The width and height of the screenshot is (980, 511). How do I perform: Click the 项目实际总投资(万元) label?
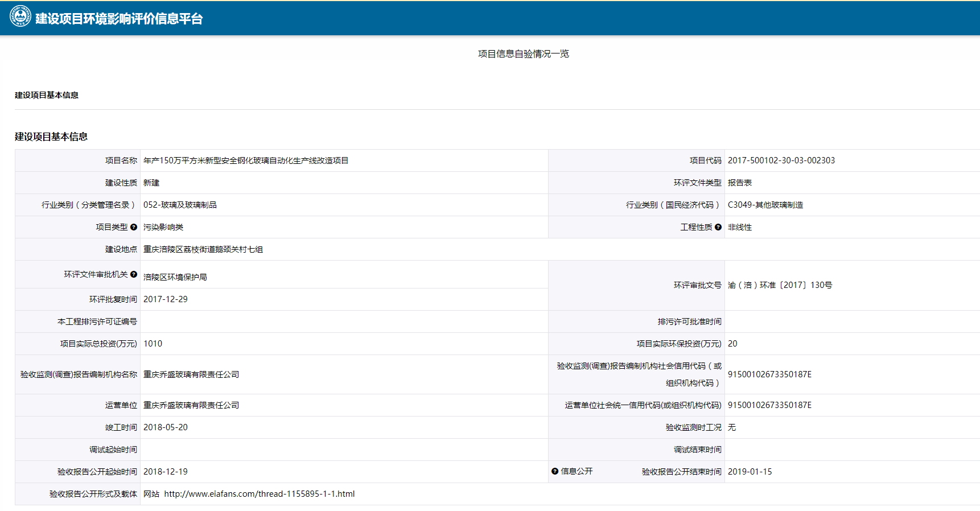point(99,344)
